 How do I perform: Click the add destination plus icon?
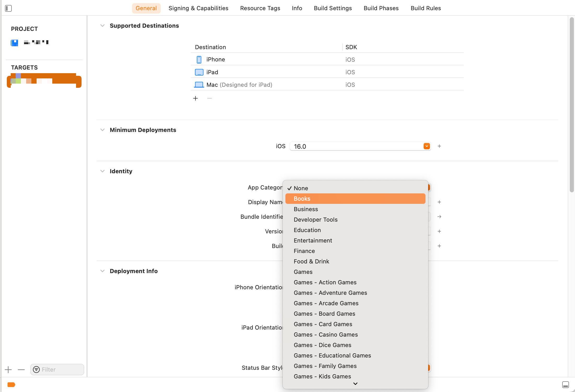[195, 98]
